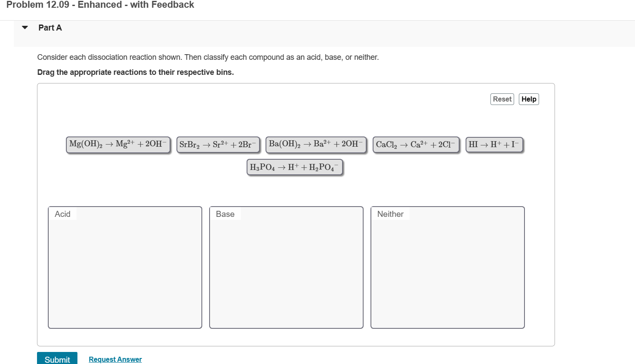Screen dimensions: 635x364
Task: Open the Help dialog
Action: (529, 99)
